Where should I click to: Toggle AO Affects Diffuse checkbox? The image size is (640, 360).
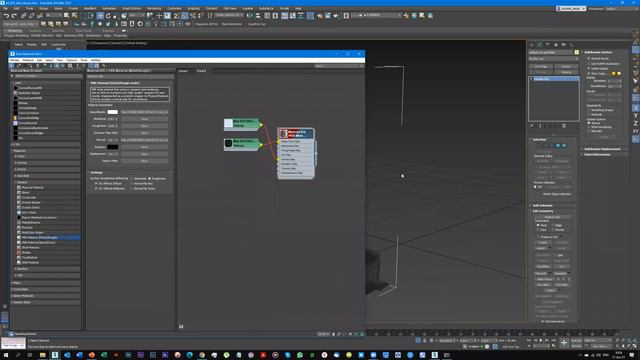96,184
